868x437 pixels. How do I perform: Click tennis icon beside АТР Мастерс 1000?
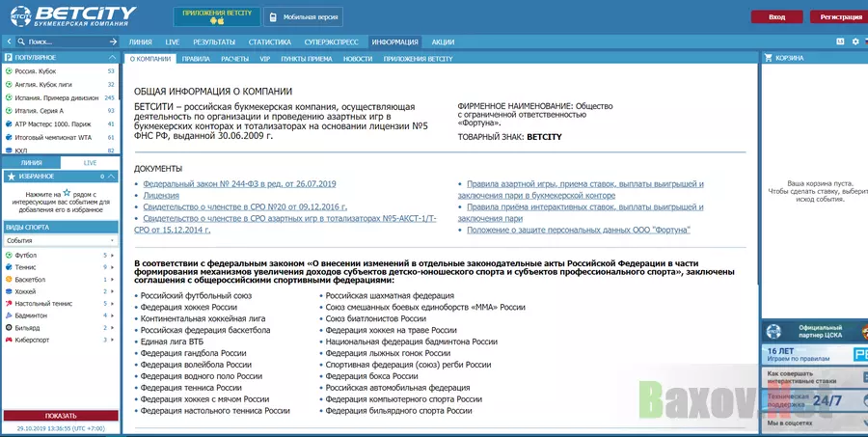tap(9, 124)
